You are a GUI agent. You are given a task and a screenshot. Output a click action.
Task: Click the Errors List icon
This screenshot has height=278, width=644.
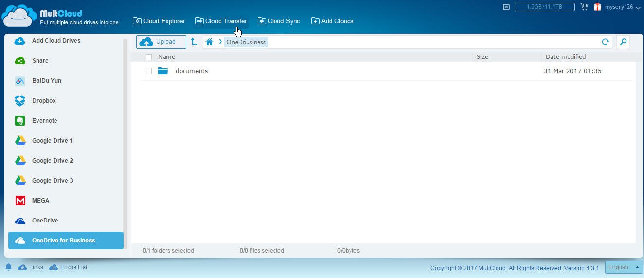point(54,267)
